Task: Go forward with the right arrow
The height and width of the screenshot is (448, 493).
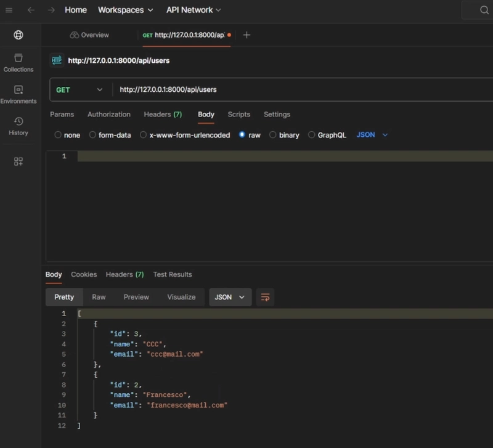Action: coord(51,10)
